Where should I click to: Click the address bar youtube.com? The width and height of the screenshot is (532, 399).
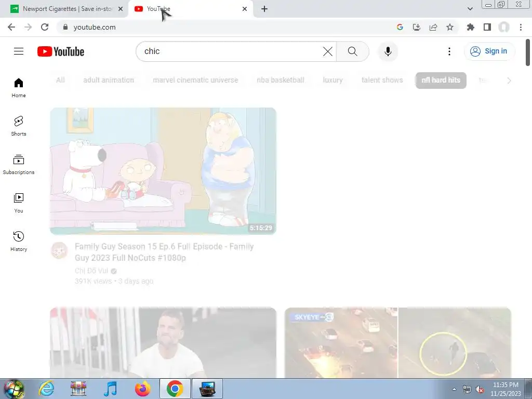pos(95,27)
